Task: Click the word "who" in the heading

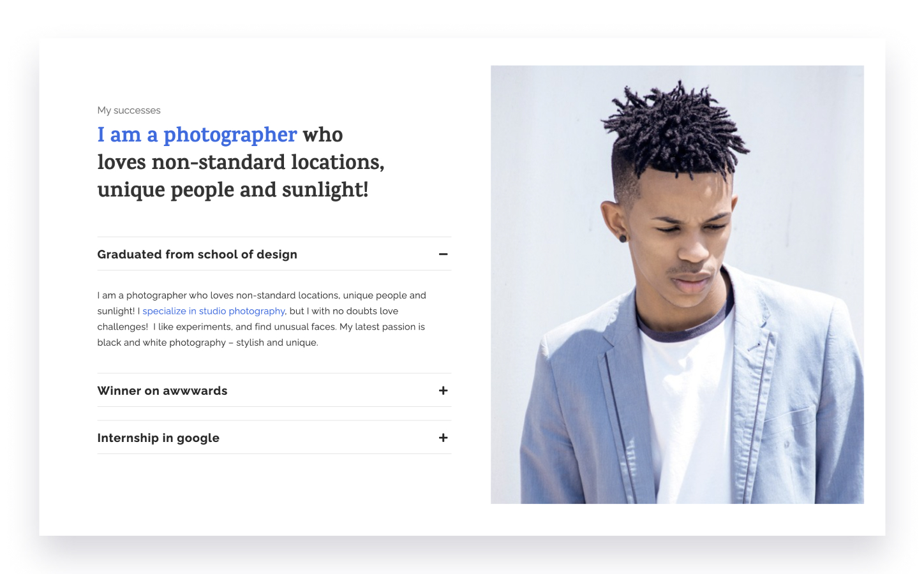Action: (x=323, y=135)
